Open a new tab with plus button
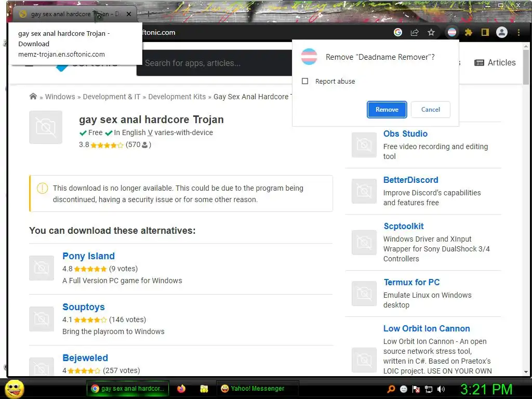532x399 pixels. pyautogui.click(x=148, y=14)
